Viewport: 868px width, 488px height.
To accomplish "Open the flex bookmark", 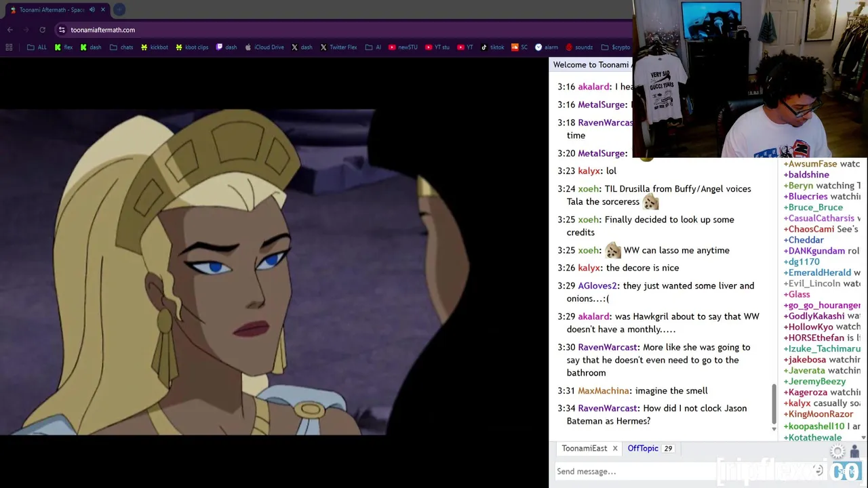I will tap(64, 47).
